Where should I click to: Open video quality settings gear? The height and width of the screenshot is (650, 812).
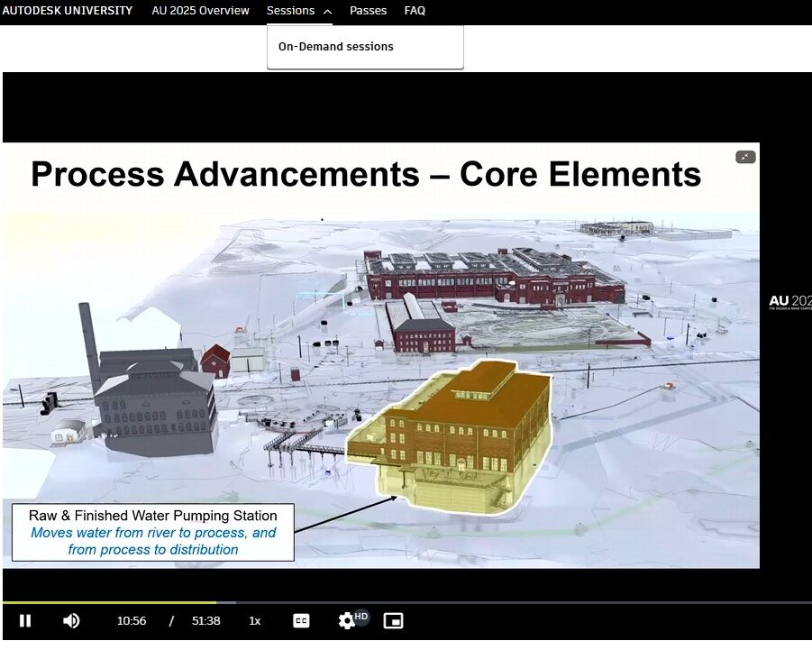point(346,620)
